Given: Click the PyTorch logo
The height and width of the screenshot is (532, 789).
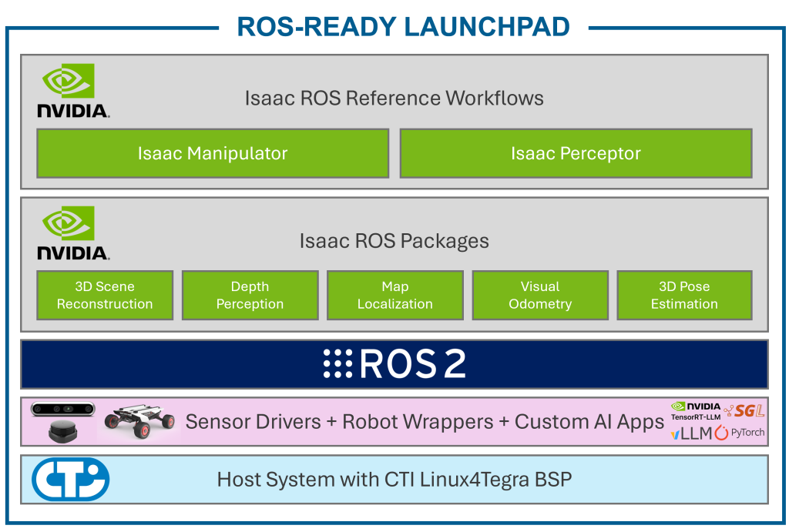Looking at the screenshot, I should [740, 433].
